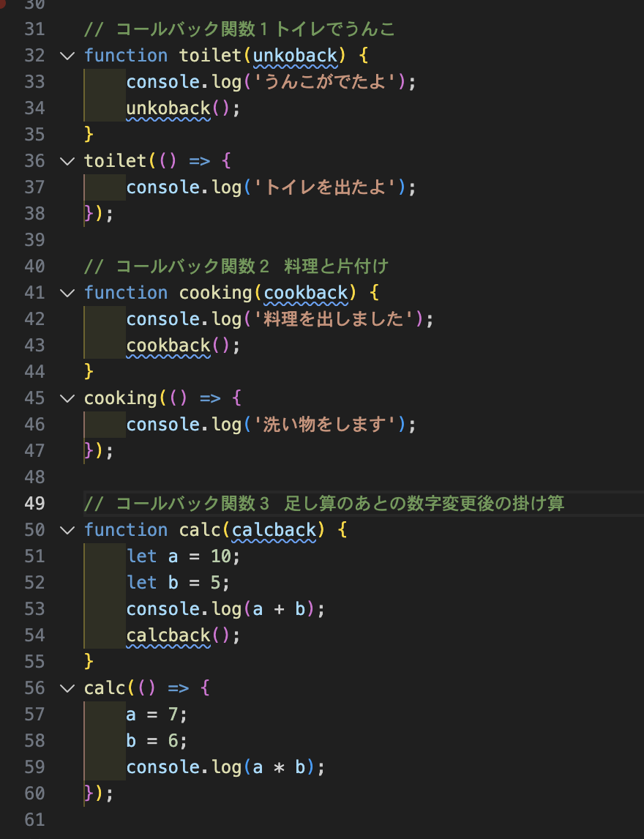This screenshot has width=644, height=839.
Task: Click the closing '});' on line 38
Action: coord(99,214)
